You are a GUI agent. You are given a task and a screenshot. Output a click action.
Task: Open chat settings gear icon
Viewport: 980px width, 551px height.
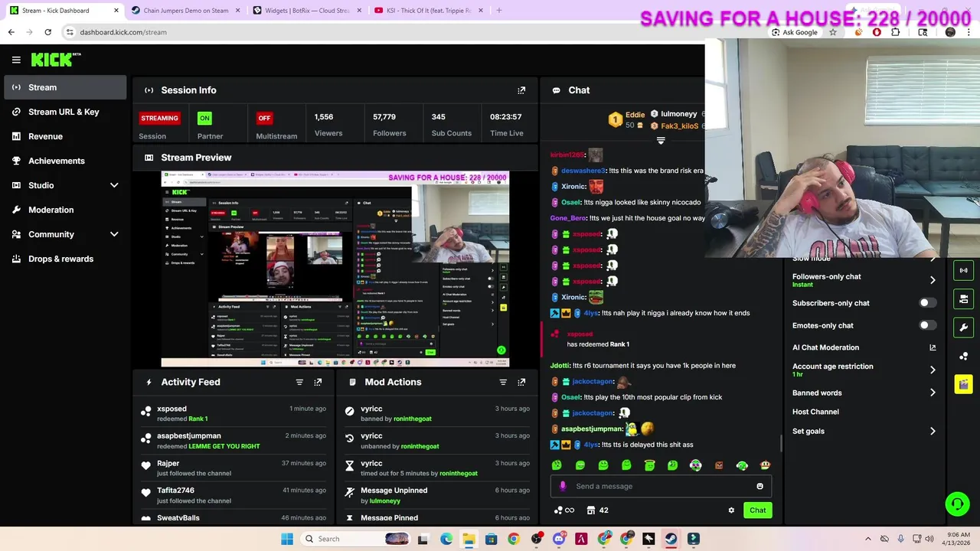coord(731,510)
